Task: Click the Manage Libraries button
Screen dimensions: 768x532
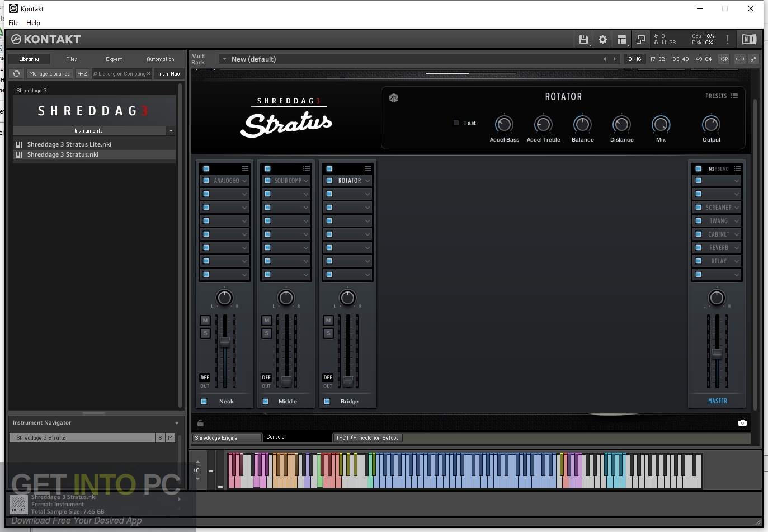Action: 50,73
